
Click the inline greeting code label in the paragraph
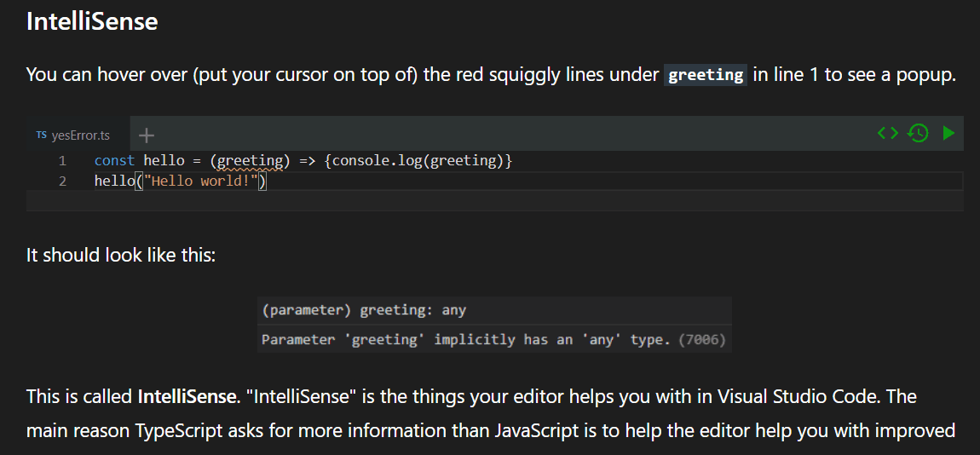(x=706, y=75)
